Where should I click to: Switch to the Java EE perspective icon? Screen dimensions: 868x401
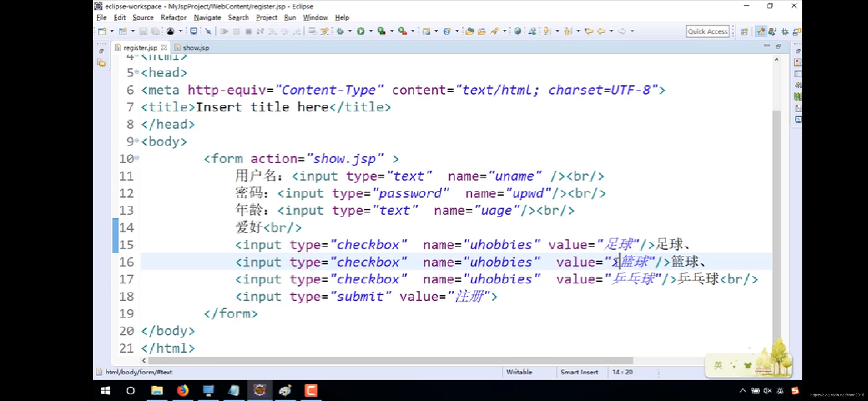tap(761, 32)
